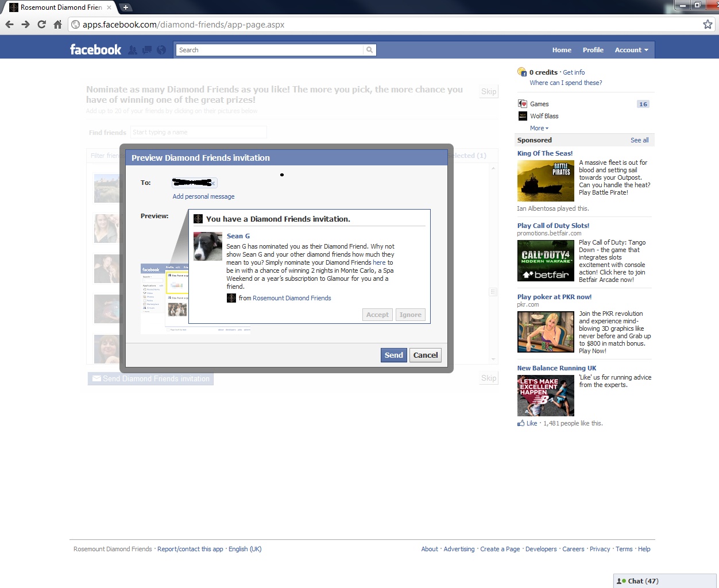This screenshot has width=719, height=588.
Task: Click the Games count badge 16
Action: (x=643, y=104)
